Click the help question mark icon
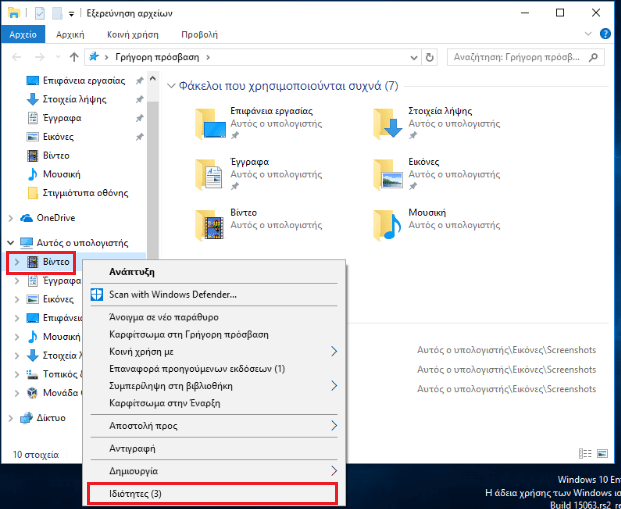The height and width of the screenshot is (509, 621). [605, 34]
